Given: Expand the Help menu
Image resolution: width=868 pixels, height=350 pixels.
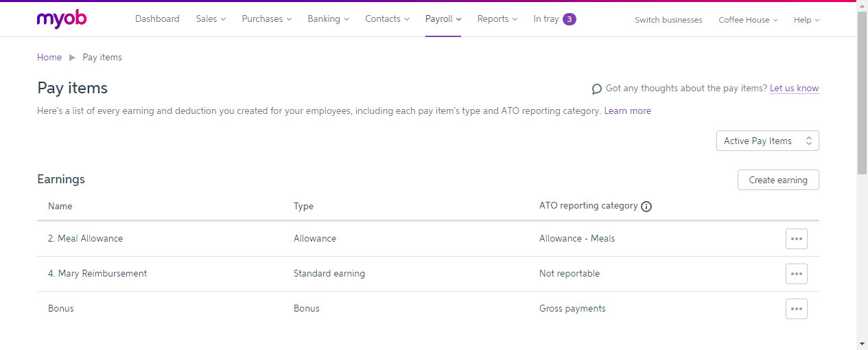Looking at the screenshot, I should pos(806,20).
